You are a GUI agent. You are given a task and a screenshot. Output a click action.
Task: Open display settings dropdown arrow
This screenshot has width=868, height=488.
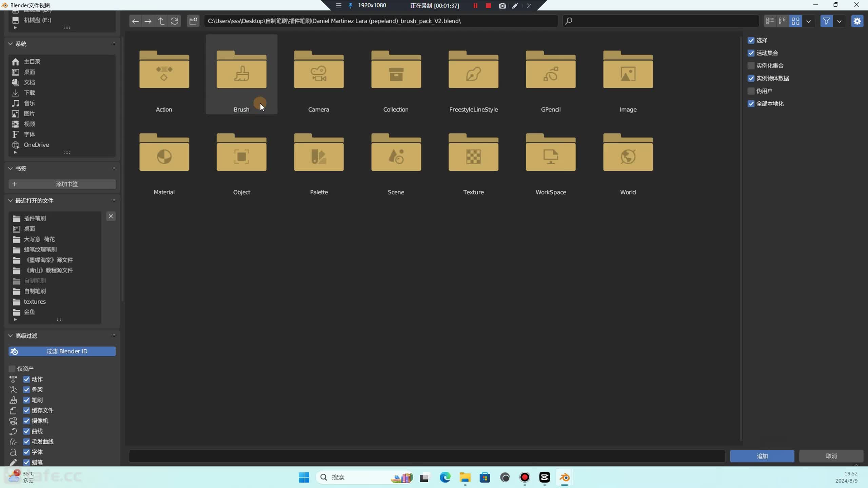pos(809,21)
